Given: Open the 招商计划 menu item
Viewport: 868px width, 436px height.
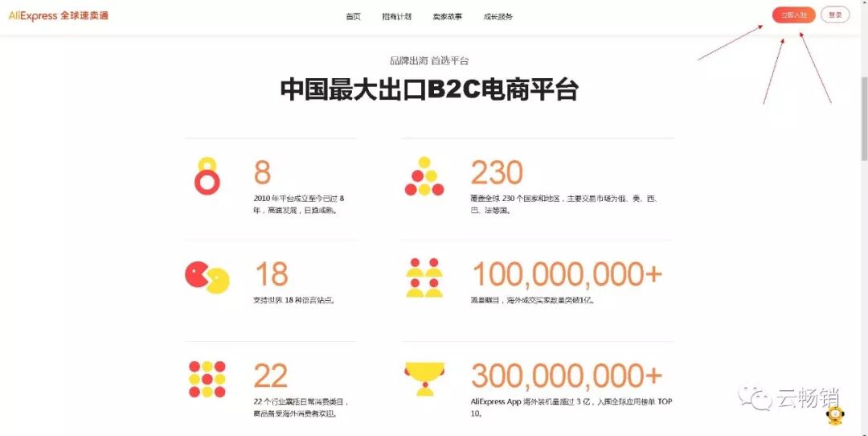Looking at the screenshot, I should (396, 17).
